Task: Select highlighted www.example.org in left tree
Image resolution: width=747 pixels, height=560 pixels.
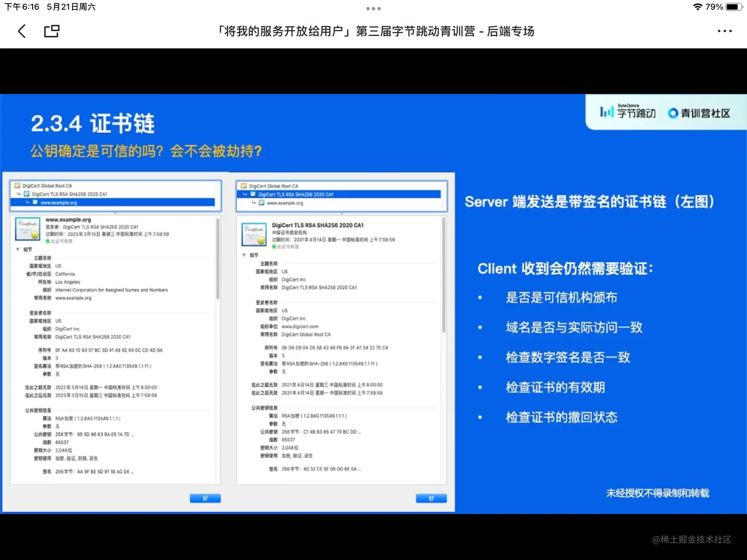Action: pos(113,202)
